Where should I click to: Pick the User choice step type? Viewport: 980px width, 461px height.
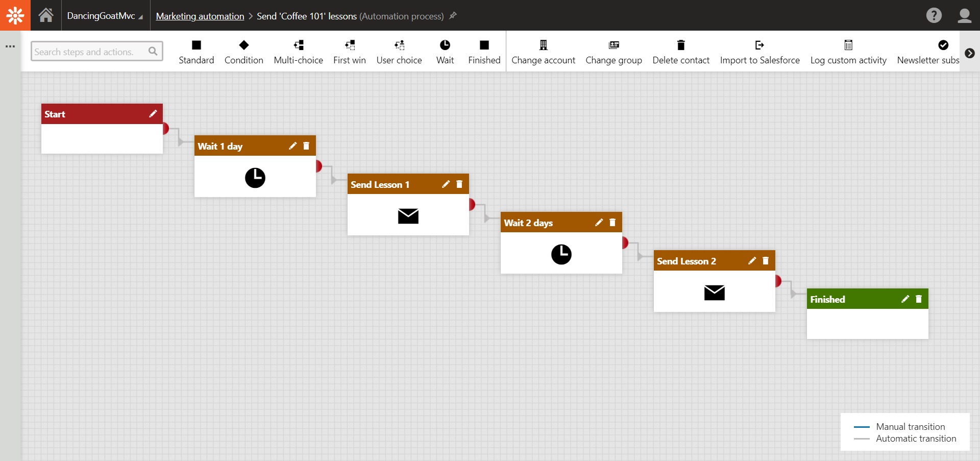(399, 51)
